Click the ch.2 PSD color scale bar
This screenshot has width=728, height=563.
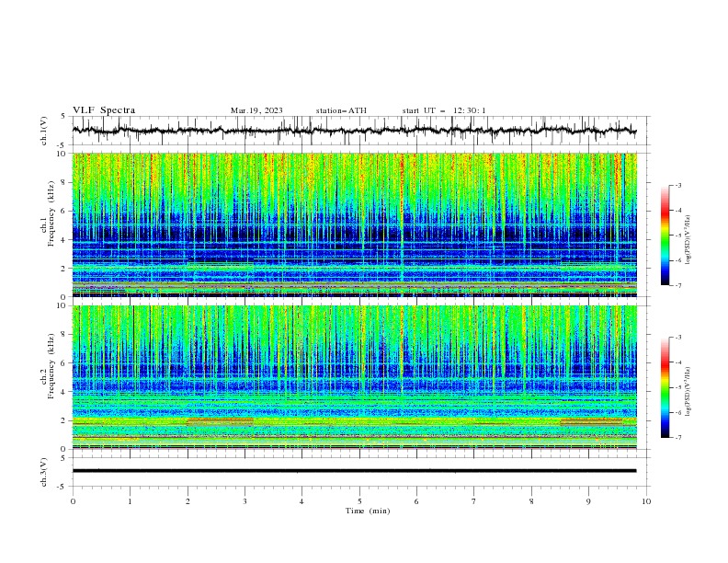pyautogui.click(x=665, y=387)
